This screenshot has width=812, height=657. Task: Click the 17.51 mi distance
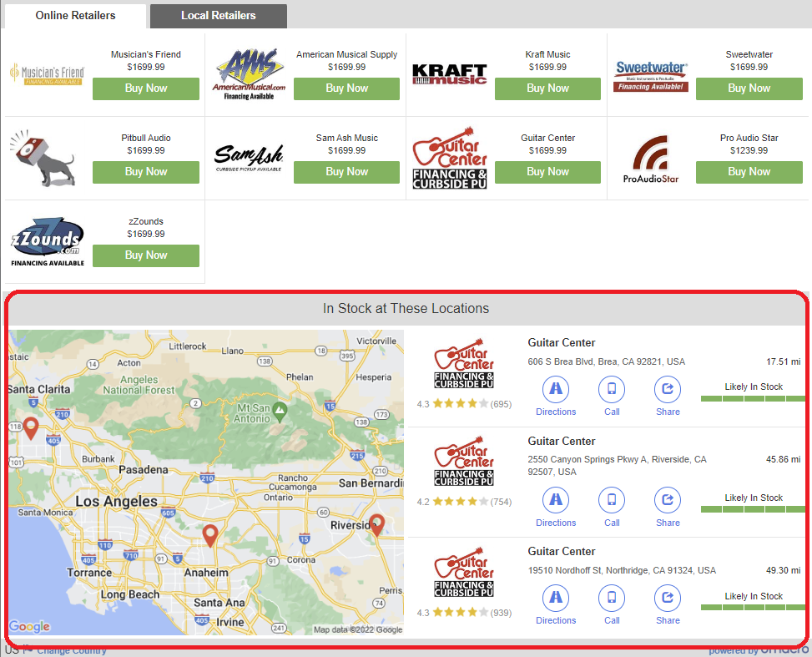click(x=783, y=361)
